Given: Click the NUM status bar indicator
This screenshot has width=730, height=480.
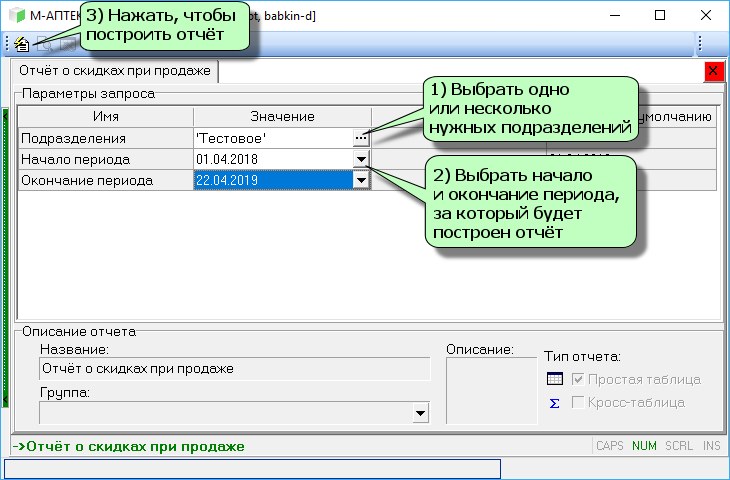Looking at the screenshot, I should coord(644,446).
